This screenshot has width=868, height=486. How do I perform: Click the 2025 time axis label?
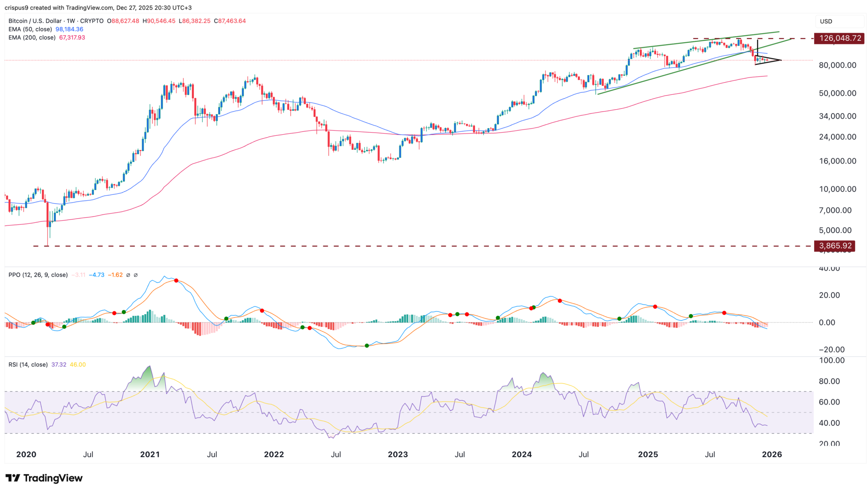click(648, 454)
